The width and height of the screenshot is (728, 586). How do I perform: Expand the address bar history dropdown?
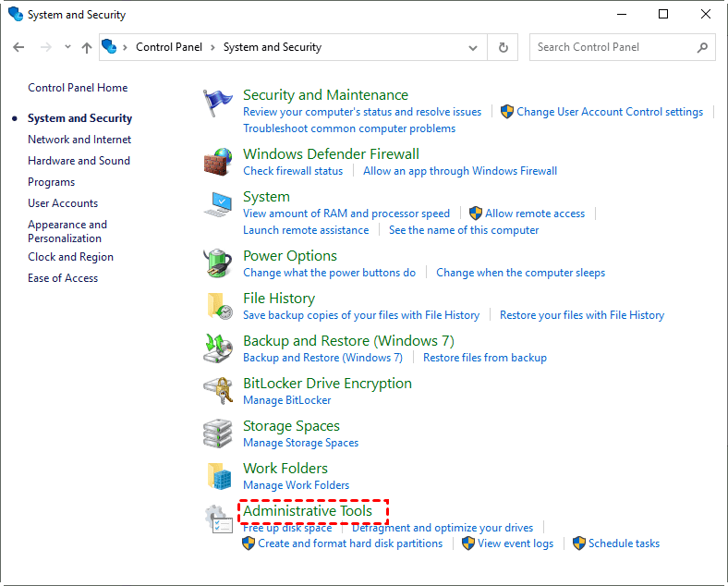click(x=474, y=47)
